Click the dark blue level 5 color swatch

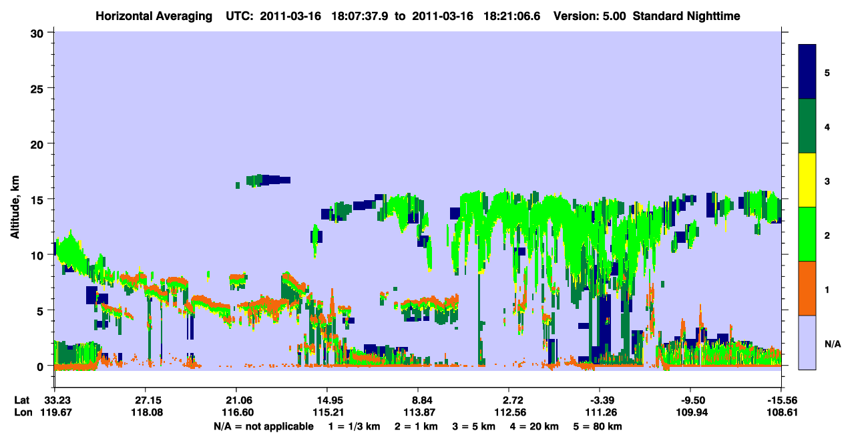[807, 72]
